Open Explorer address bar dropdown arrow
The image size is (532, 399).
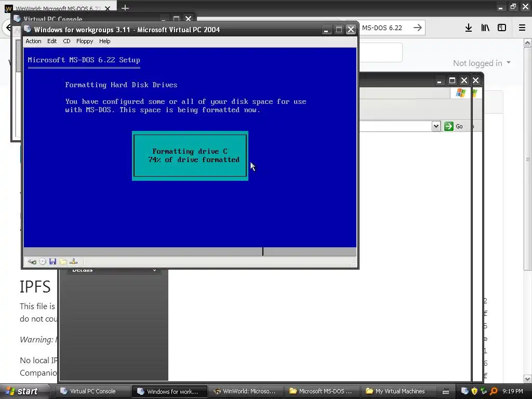(x=436, y=126)
